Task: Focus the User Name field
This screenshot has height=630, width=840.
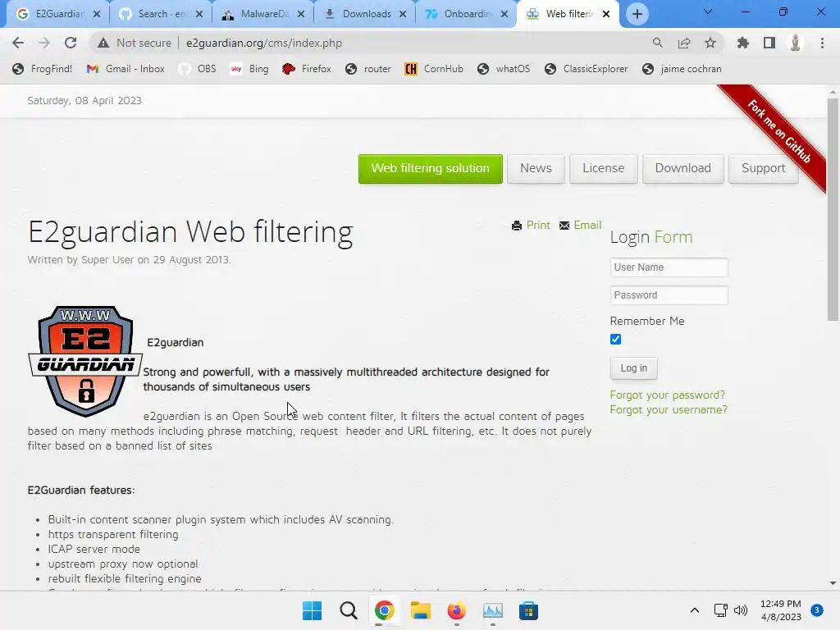Action: 669,267
